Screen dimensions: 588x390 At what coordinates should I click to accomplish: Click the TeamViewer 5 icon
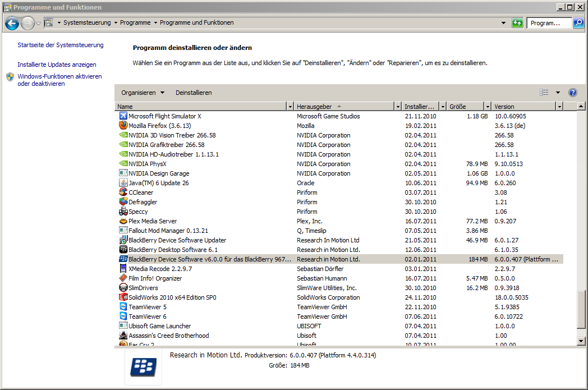click(x=123, y=307)
